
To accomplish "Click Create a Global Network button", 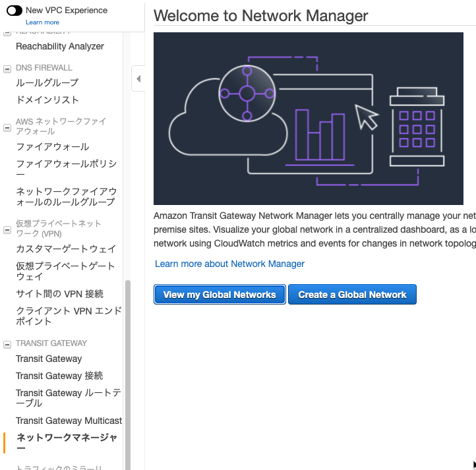I will (x=352, y=294).
